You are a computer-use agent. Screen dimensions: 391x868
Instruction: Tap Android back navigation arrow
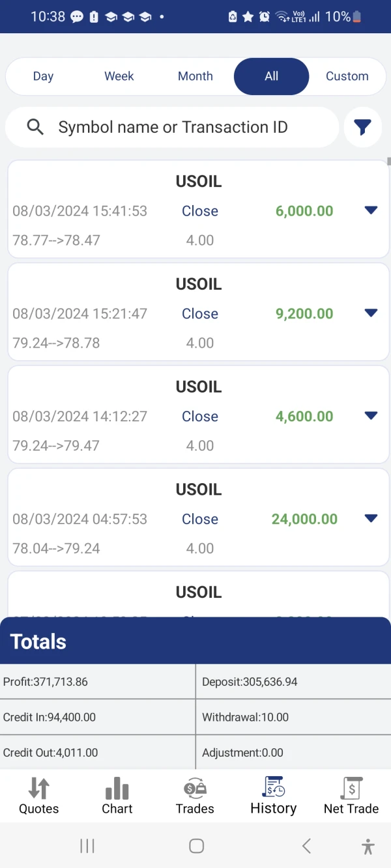[x=306, y=846]
